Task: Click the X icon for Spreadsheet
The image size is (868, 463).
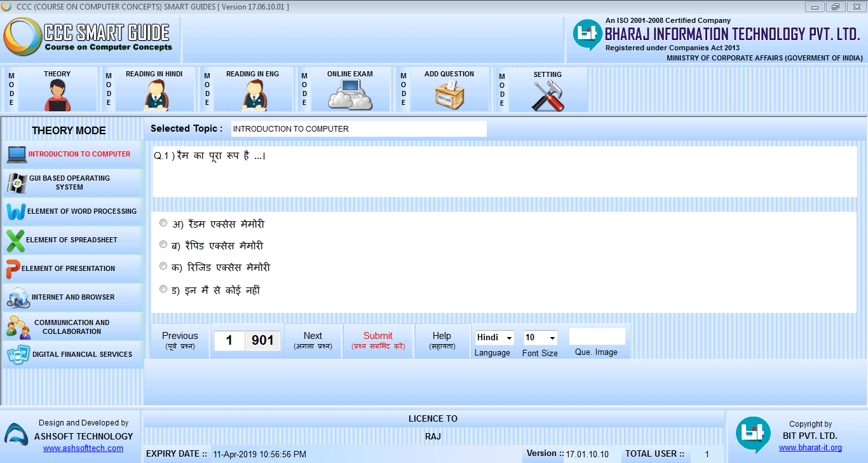Action: point(16,240)
